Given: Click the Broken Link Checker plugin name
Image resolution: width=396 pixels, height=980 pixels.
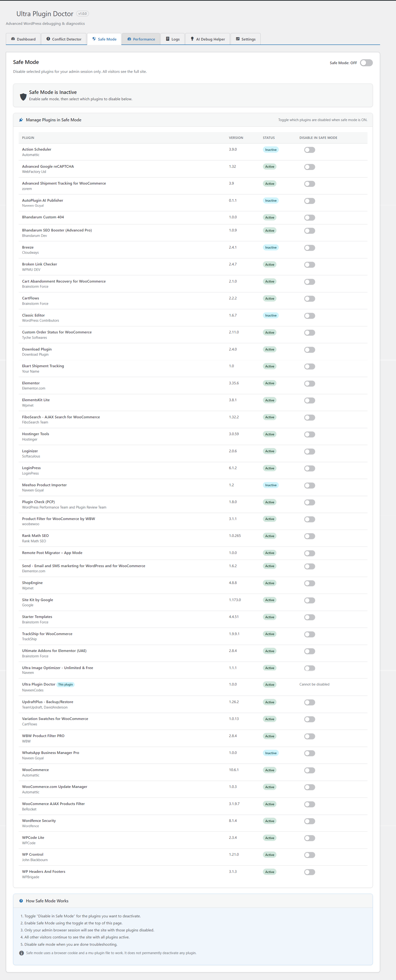Looking at the screenshot, I should pos(40,264).
